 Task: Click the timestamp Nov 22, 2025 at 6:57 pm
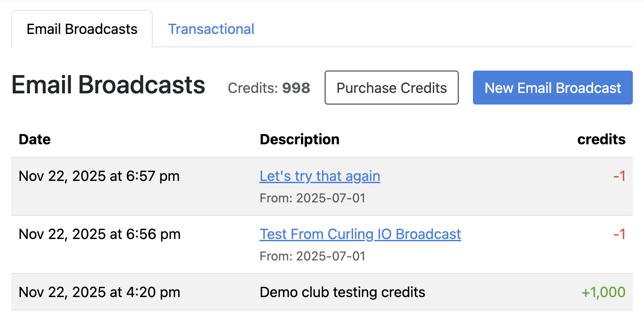[99, 176]
